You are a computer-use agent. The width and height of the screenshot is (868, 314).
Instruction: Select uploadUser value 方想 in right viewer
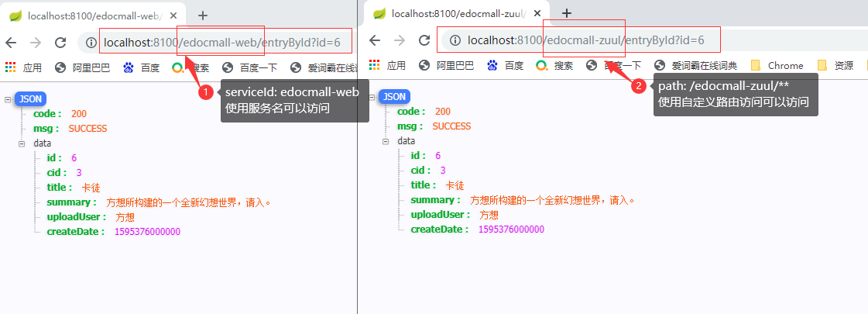pos(489,215)
